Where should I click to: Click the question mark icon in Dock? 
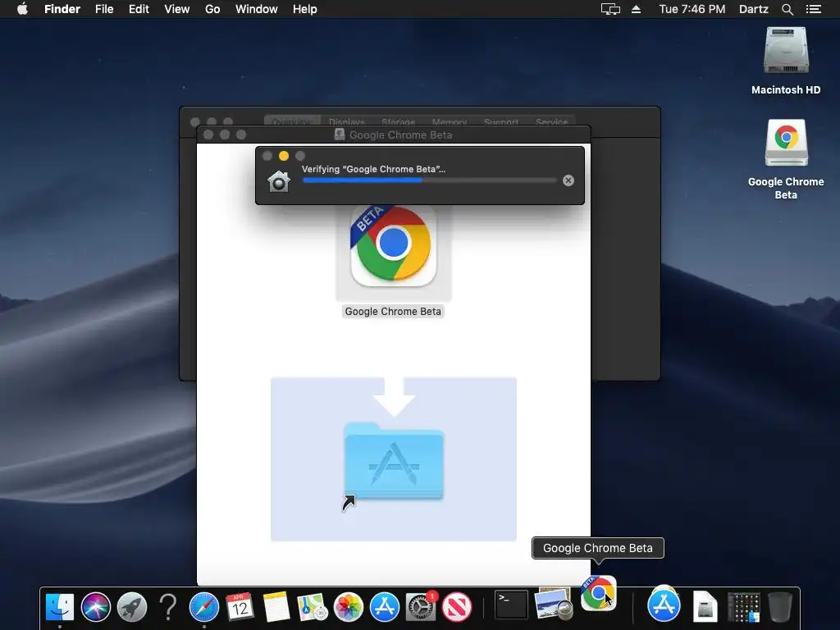168,608
